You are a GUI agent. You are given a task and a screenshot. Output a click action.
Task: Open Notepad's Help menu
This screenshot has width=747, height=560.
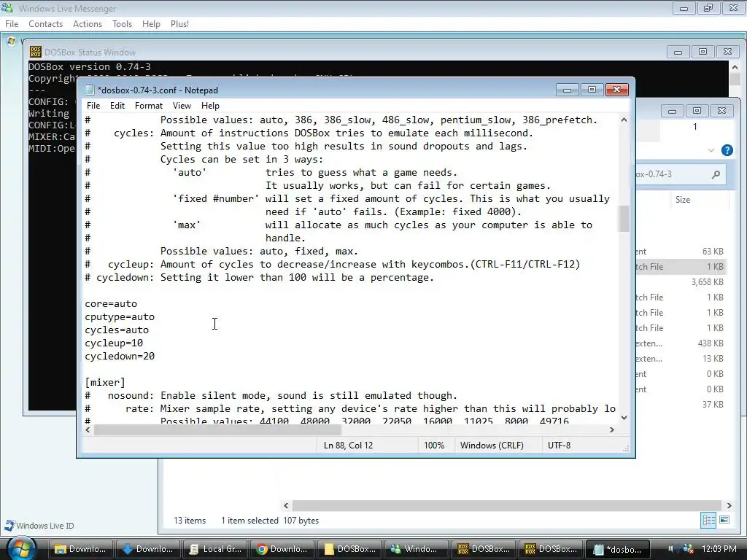(210, 106)
